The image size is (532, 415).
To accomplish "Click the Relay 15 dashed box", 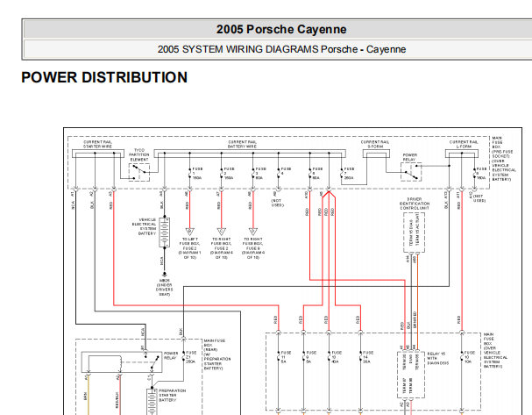I will 411,375.
